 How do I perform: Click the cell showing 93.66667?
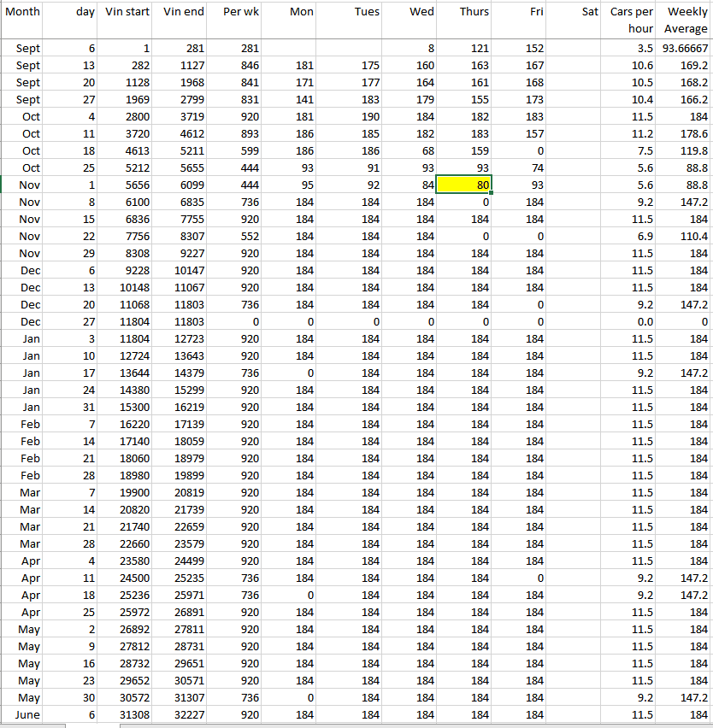685,49
